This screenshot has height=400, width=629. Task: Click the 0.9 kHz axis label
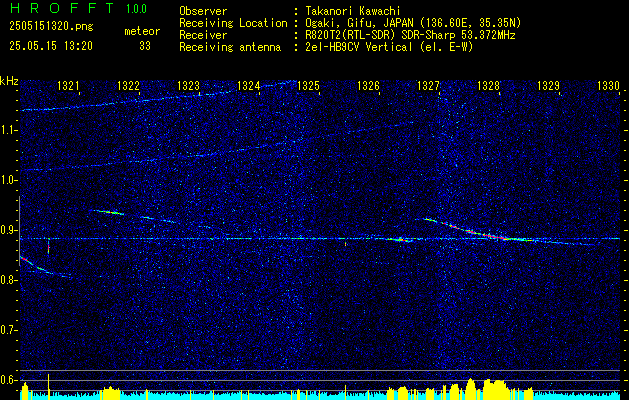[x=9, y=230]
